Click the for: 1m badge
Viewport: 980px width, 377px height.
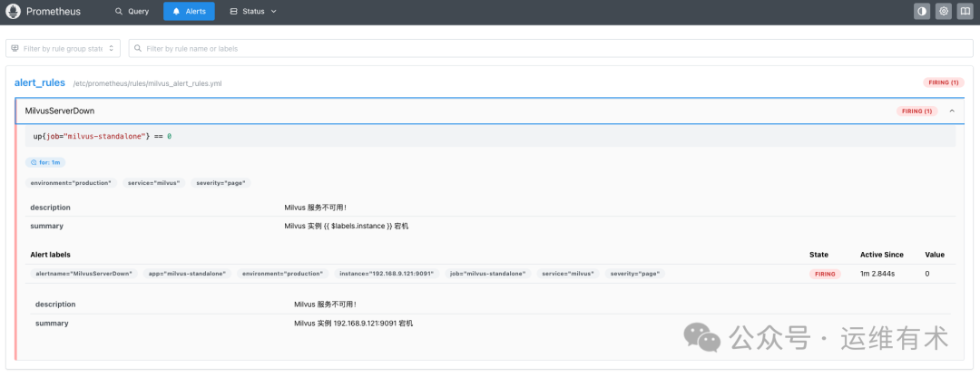point(45,162)
